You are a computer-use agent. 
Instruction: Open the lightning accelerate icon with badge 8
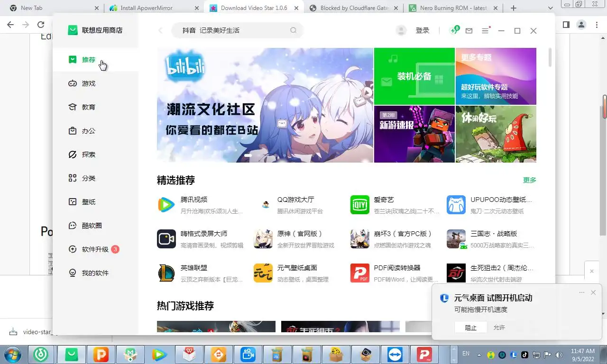pyautogui.click(x=454, y=30)
